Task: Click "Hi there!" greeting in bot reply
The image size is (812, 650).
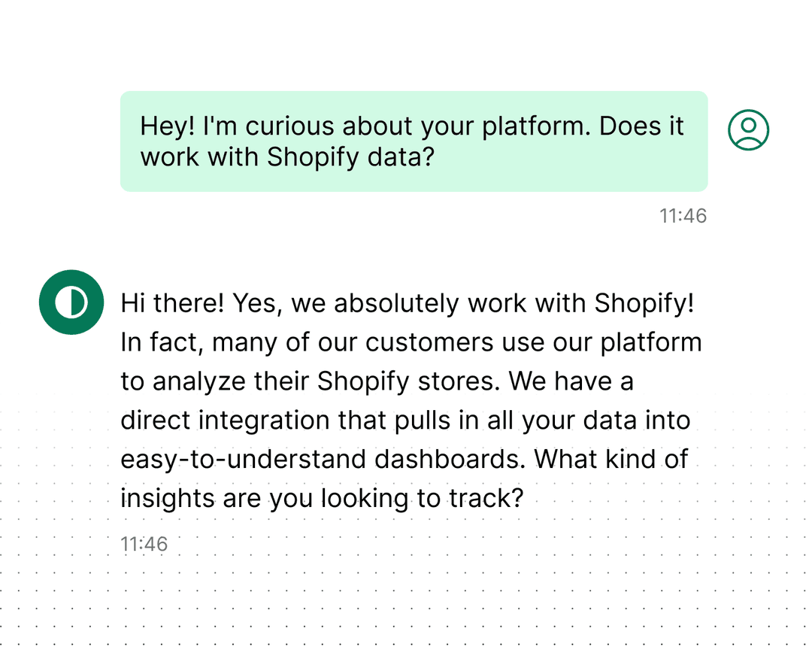Action: [172, 303]
